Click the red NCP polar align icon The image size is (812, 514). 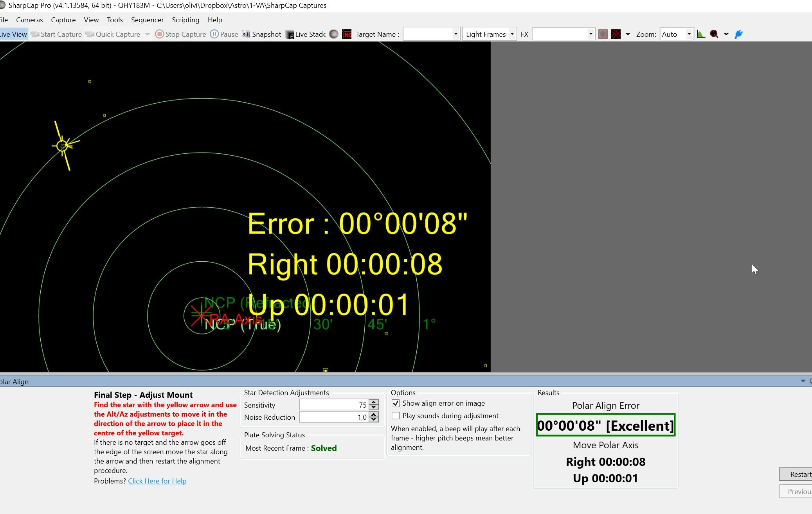[x=347, y=34]
